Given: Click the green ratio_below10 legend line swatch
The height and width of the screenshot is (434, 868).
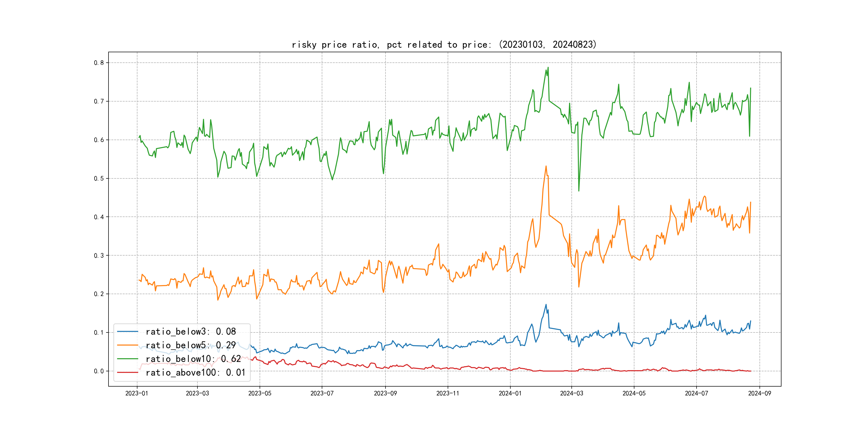Looking at the screenshot, I should [x=127, y=359].
